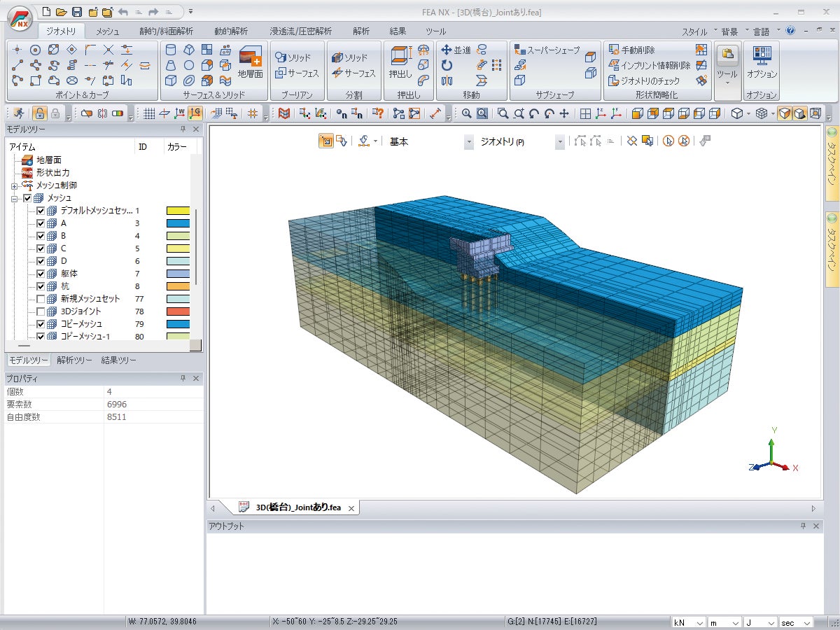Open the 浸透流/圧密解析 ribbon tab
This screenshot has height=630, width=840.
[301, 31]
